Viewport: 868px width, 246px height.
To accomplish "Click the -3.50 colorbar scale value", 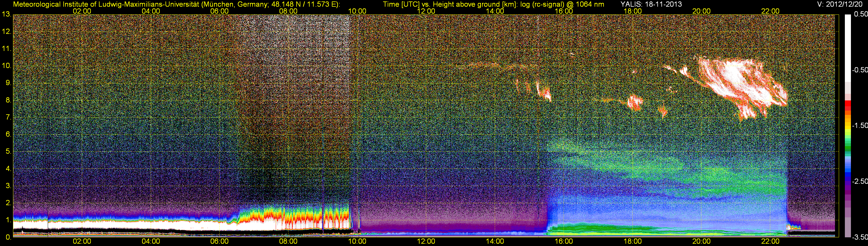I will (x=860, y=237).
